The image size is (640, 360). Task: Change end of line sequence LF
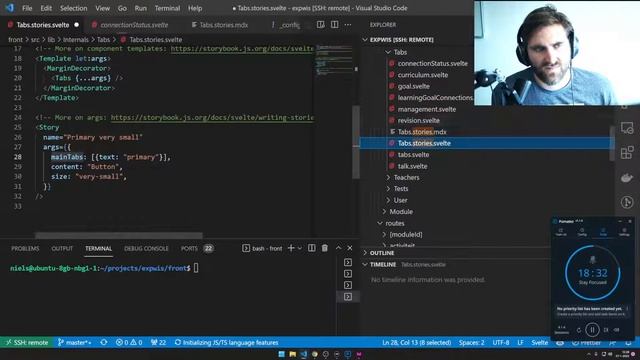pyautogui.click(x=520, y=342)
